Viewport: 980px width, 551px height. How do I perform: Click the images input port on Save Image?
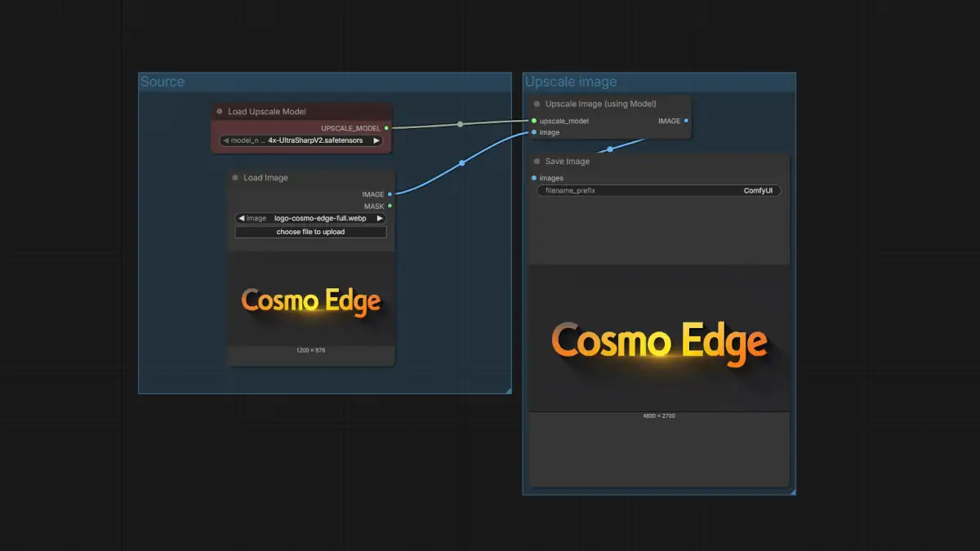click(x=534, y=178)
